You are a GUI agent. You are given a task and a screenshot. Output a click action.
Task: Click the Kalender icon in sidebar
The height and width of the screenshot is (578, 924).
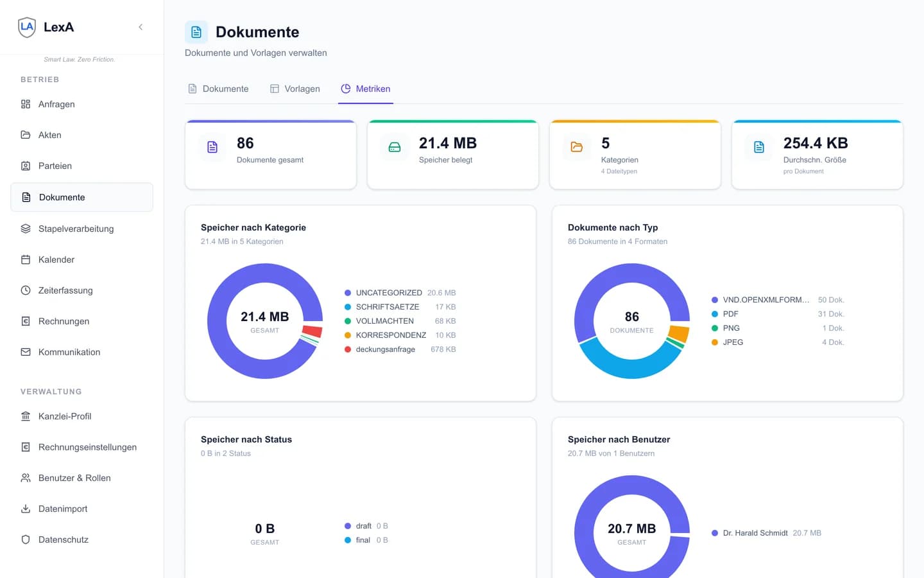[26, 259]
